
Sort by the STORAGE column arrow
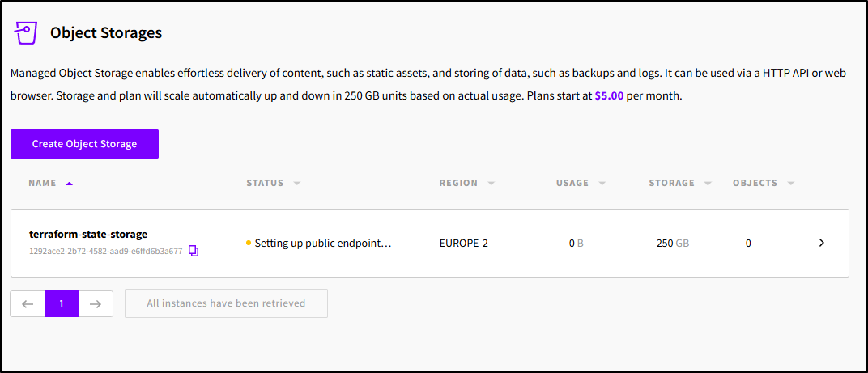point(708,184)
